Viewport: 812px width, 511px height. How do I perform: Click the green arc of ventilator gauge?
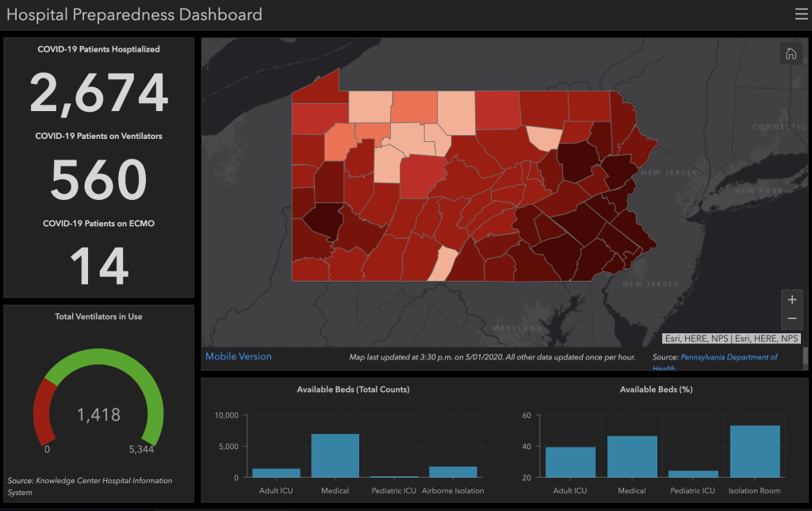pos(114,378)
